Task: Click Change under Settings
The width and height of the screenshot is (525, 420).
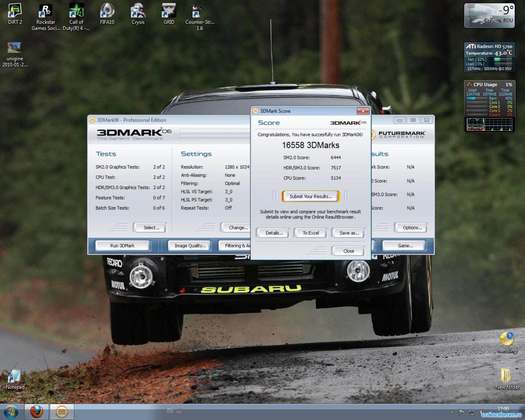Action: coord(236,227)
